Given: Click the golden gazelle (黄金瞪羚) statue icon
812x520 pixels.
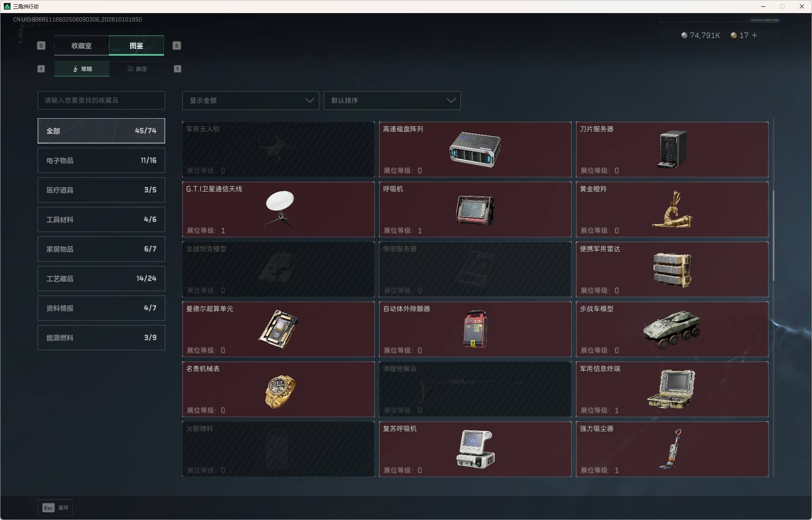Looking at the screenshot, I should (x=672, y=209).
